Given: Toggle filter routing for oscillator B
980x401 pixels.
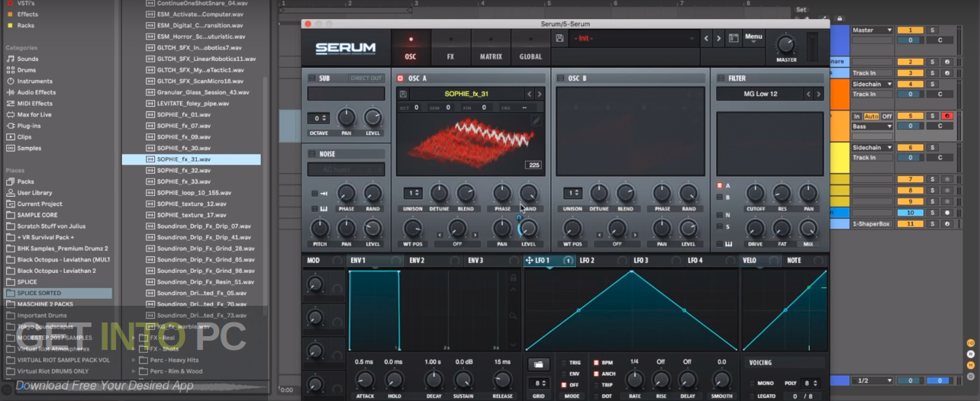Looking at the screenshot, I should 719,197.
